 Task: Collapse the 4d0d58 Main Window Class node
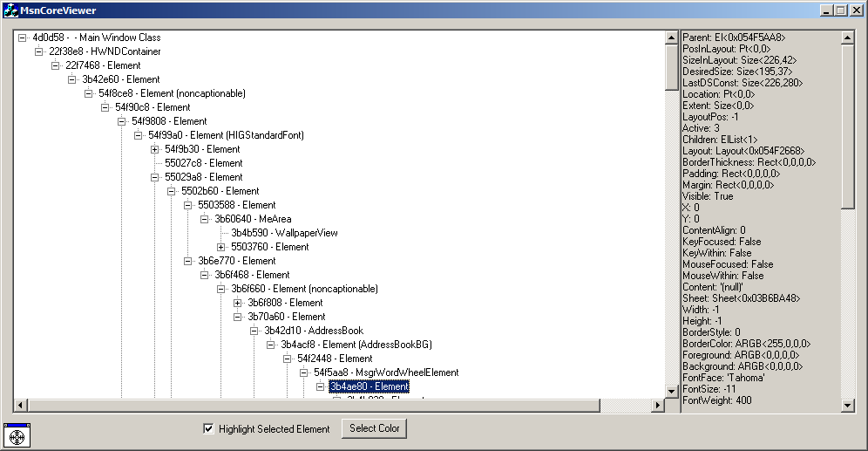[23, 38]
